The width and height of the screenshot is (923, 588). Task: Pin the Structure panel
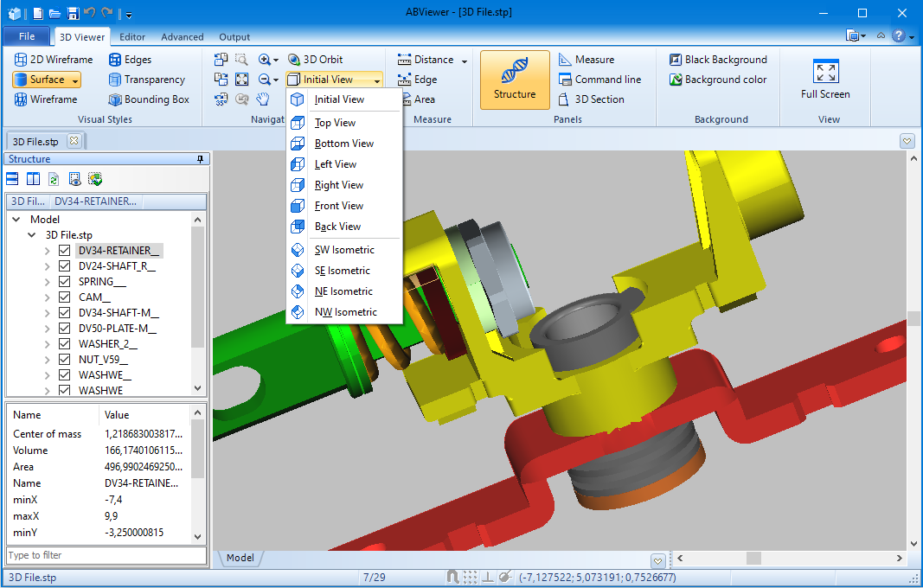coord(200,159)
